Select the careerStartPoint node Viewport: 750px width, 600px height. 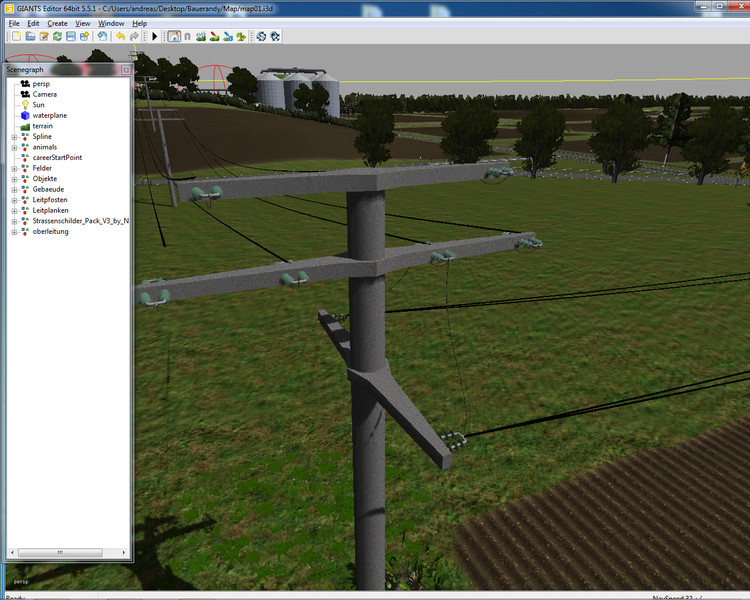pyautogui.click(x=57, y=157)
